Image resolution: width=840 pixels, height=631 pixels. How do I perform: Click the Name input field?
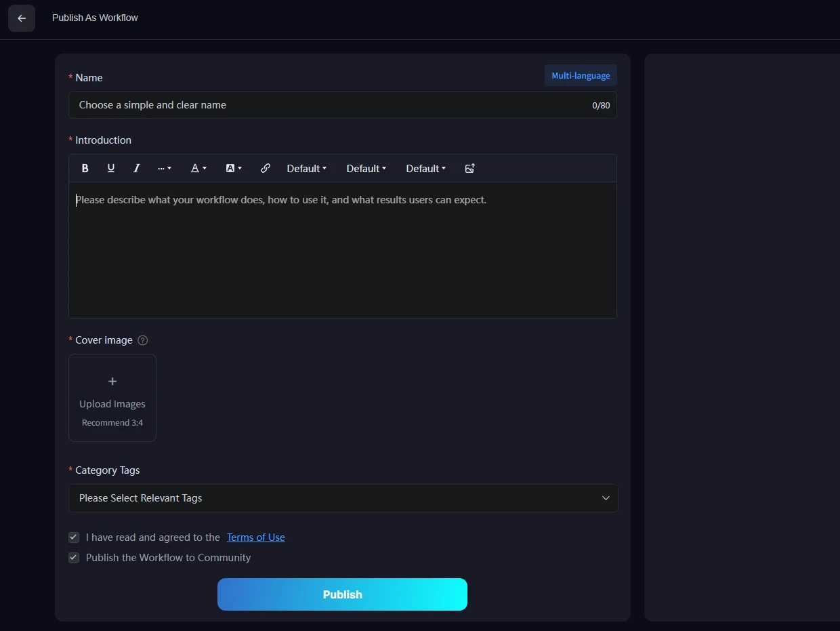coord(332,105)
